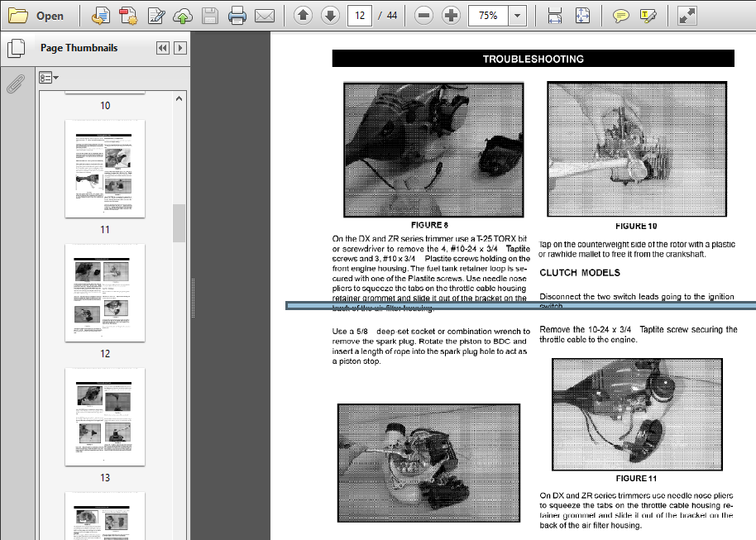Click the 75% zoom level field
Screen dimensions: 756x540
(x=488, y=16)
